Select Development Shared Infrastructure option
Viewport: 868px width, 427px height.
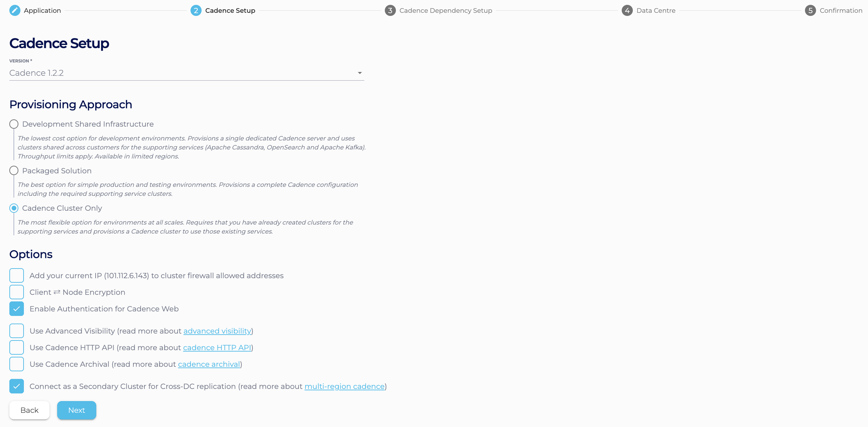(x=14, y=124)
